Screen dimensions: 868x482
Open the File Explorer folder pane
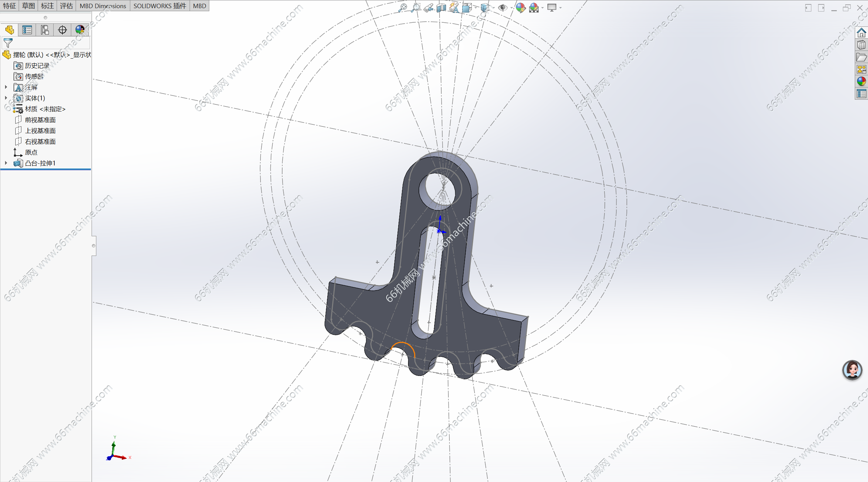[862, 57]
